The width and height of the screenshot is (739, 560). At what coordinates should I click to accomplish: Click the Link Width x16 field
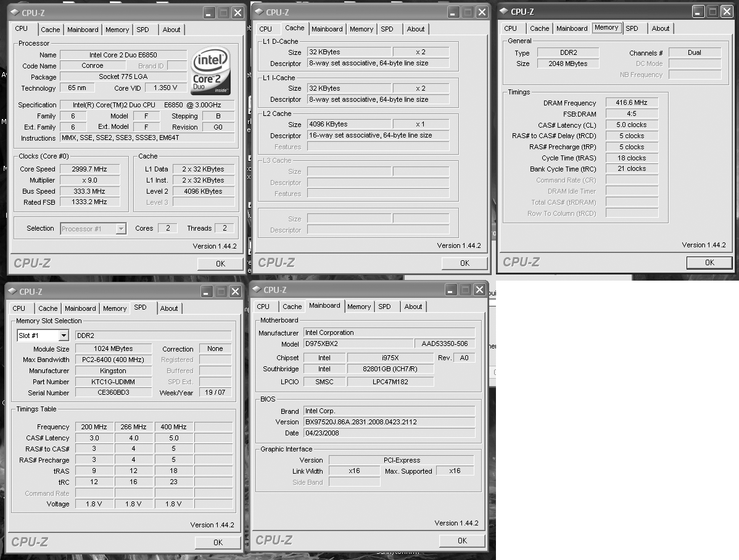pos(355,471)
